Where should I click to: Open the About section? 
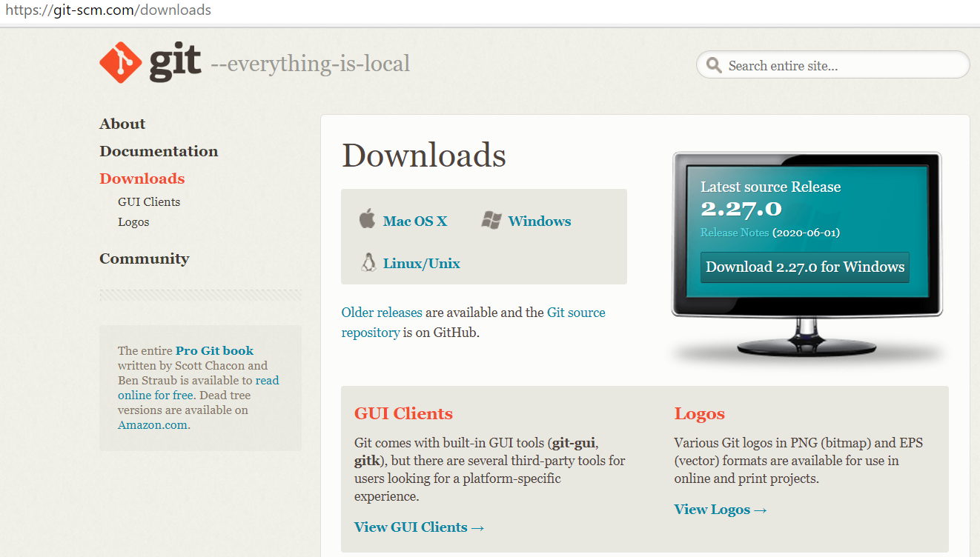pyautogui.click(x=122, y=124)
